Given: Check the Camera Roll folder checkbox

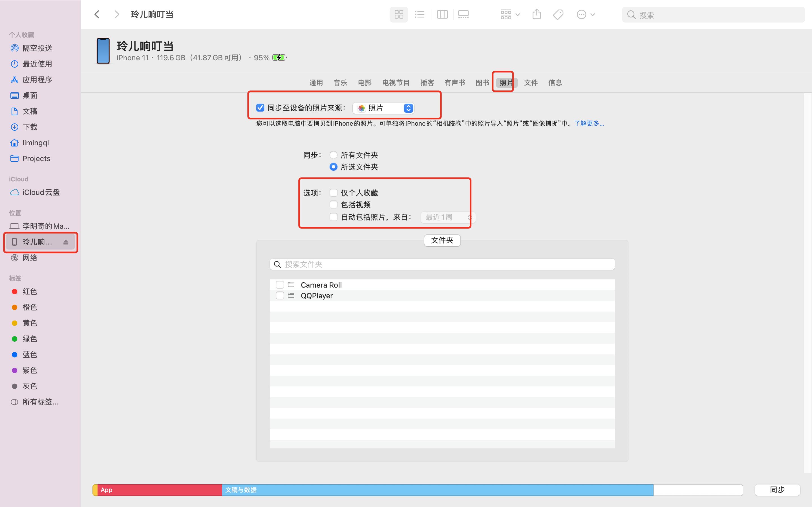Looking at the screenshot, I should 280,285.
